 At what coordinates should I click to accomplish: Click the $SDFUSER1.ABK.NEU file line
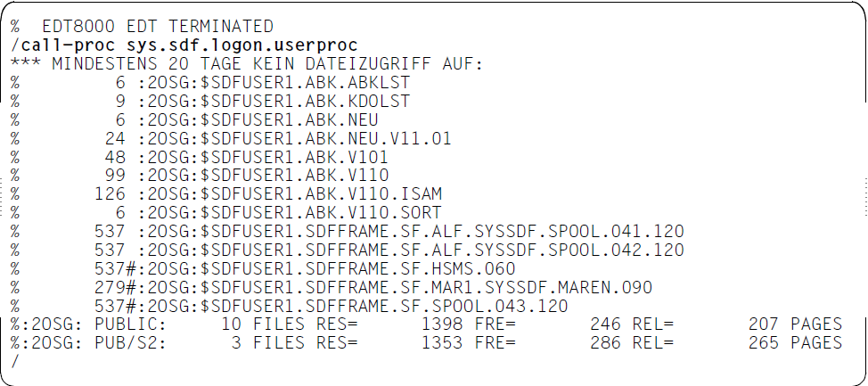click(194, 119)
